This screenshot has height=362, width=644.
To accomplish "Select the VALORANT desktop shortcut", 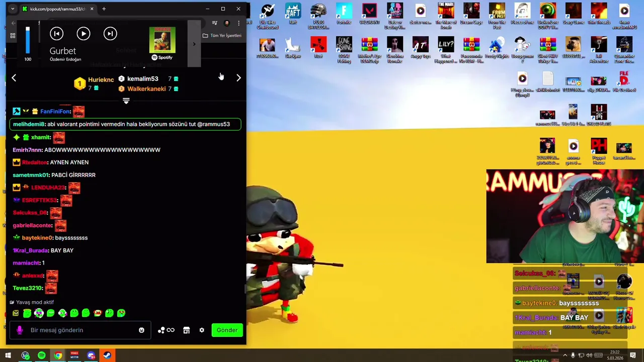I will click(369, 14).
